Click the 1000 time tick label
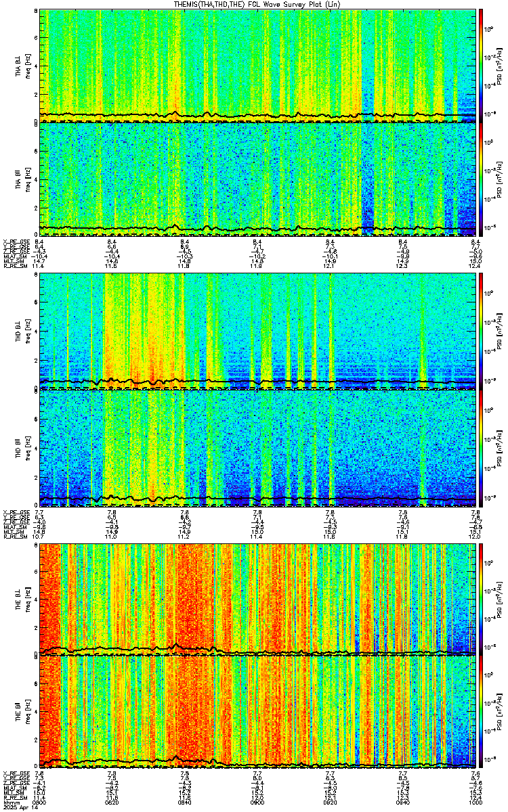This screenshot has height=812, width=508. [476, 803]
